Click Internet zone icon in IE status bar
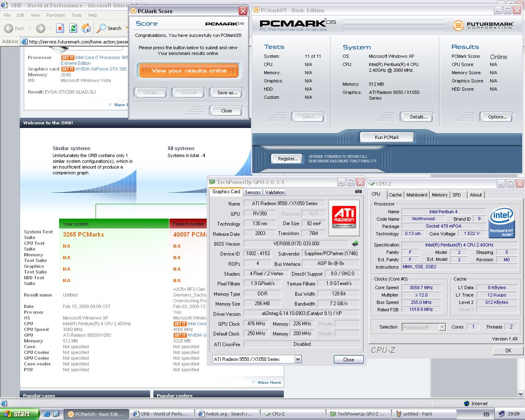Viewport: 525px width, 420px height. coord(466,404)
